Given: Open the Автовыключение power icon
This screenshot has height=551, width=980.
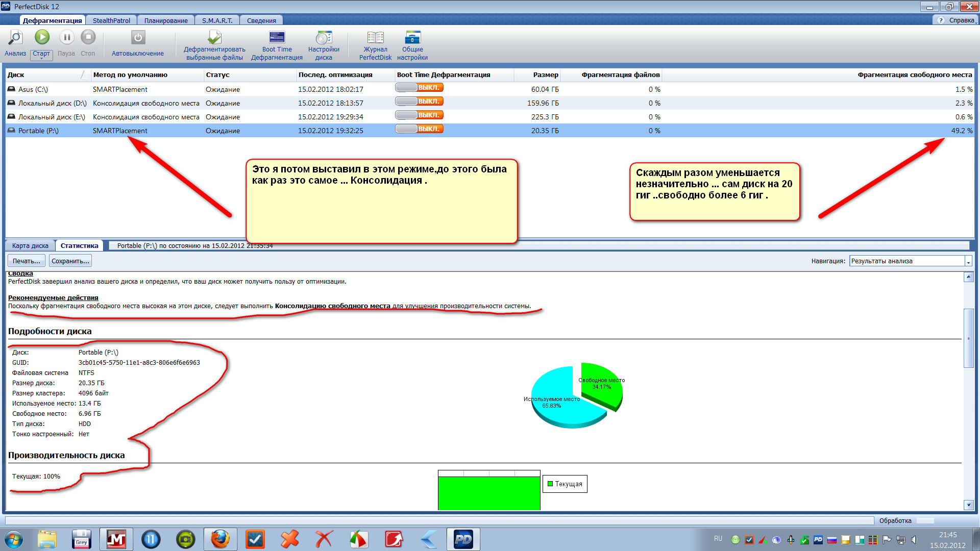Looking at the screenshot, I should point(138,37).
